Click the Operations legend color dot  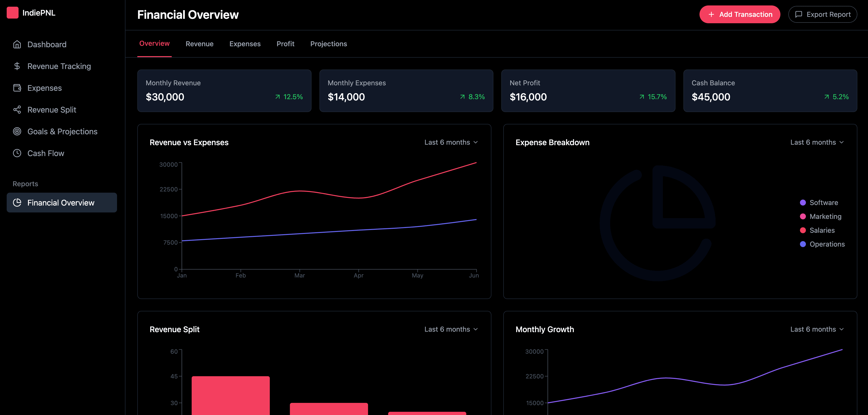coord(803,244)
